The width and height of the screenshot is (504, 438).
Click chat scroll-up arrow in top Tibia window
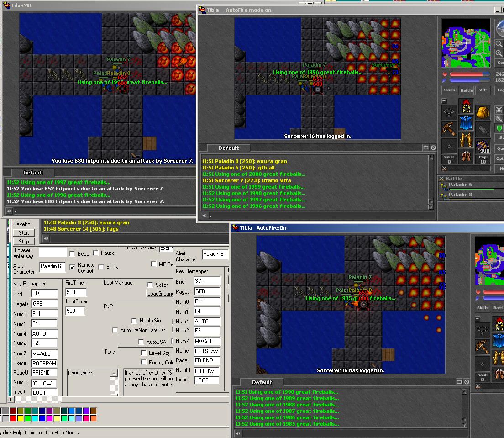(x=431, y=158)
